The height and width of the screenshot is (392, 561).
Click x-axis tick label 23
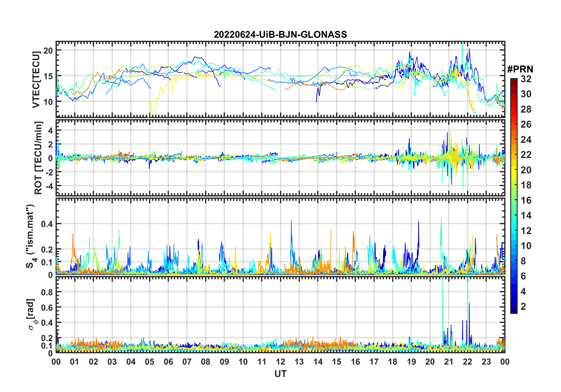pyautogui.click(x=486, y=362)
